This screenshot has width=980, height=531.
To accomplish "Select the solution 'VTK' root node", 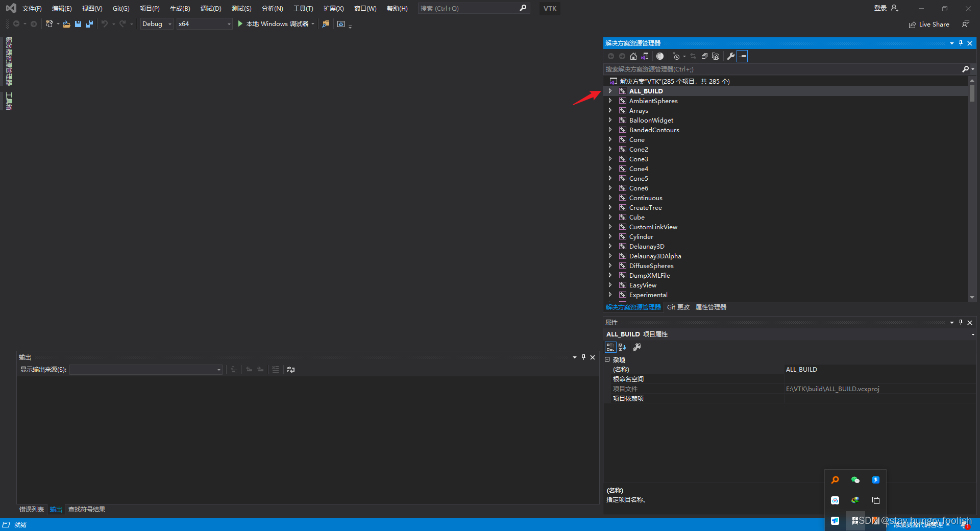I will coord(674,81).
